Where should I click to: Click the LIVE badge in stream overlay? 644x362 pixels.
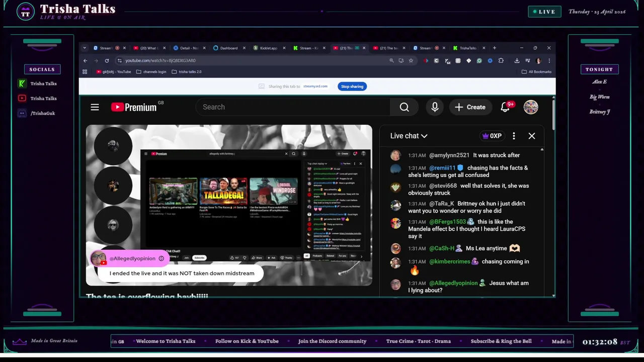tap(544, 12)
